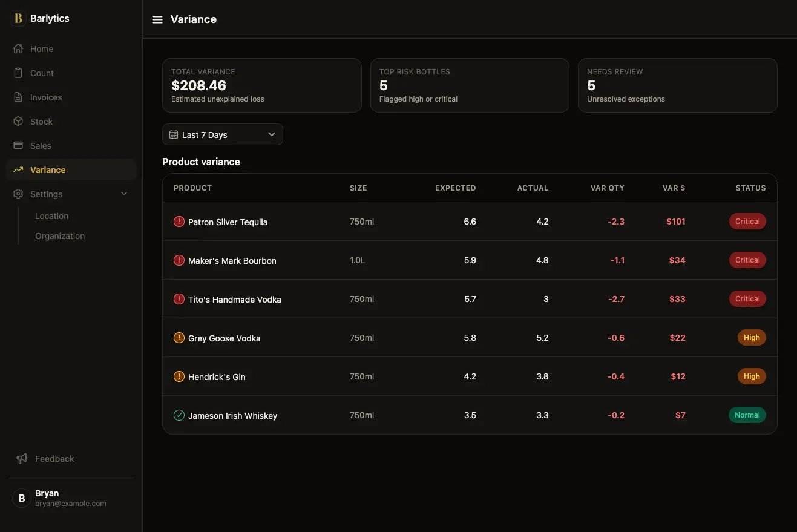The image size is (797, 532).
Task: Click the Barlytics logo icon
Action: click(18, 18)
